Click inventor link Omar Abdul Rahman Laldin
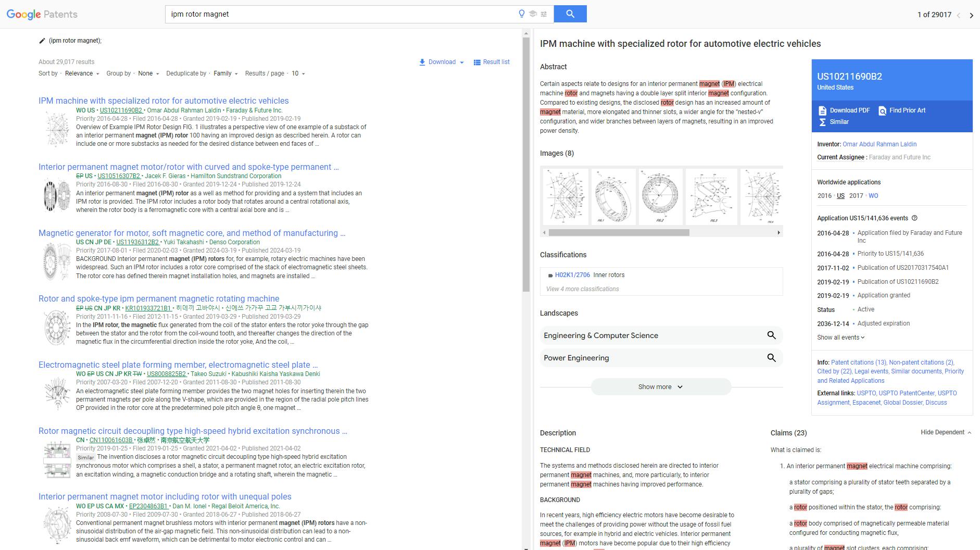The width and height of the screenshot is (980, 550). pyautogui.click(x=880, y=144)
